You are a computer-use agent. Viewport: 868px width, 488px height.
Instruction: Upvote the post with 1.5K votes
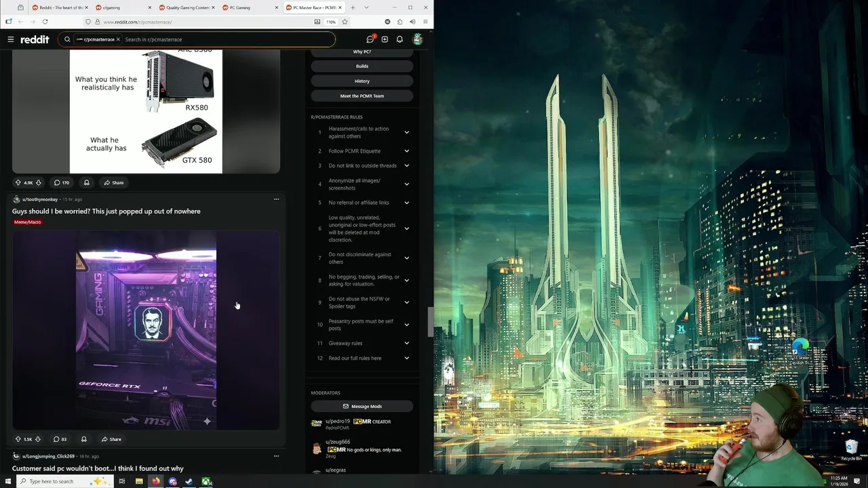pos(18,439)
